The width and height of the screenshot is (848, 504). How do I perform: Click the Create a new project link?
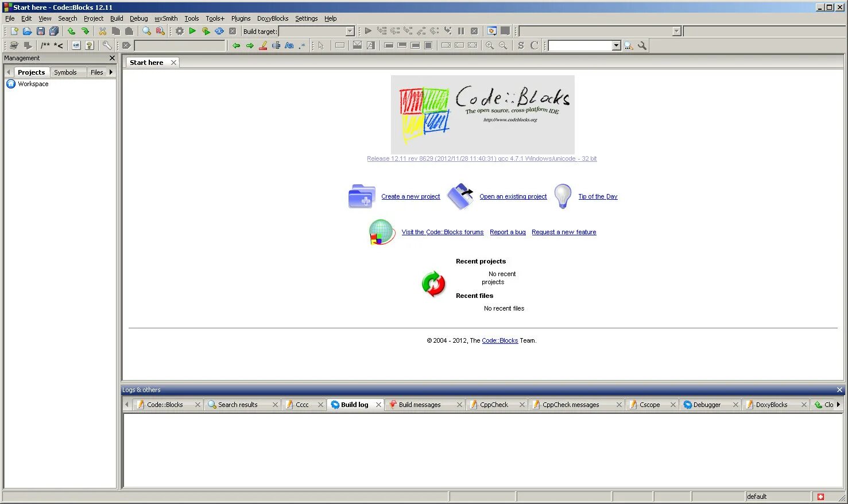[x=411, y=196]
